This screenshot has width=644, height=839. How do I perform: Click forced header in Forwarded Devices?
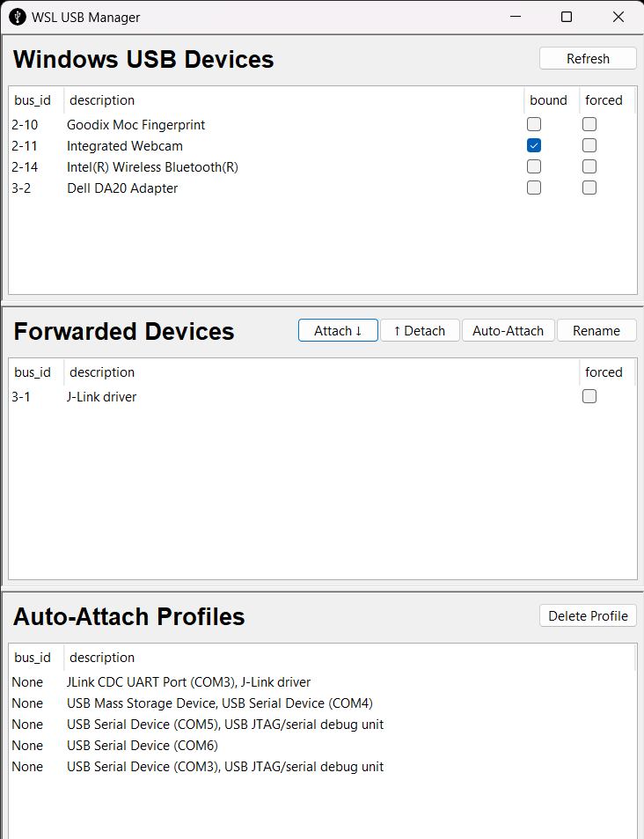tap(607, 372)
